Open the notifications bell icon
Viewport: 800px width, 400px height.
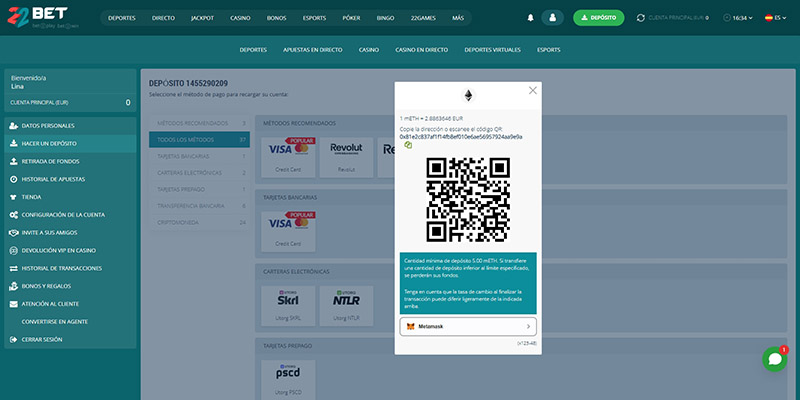click(x=530, y=18)
